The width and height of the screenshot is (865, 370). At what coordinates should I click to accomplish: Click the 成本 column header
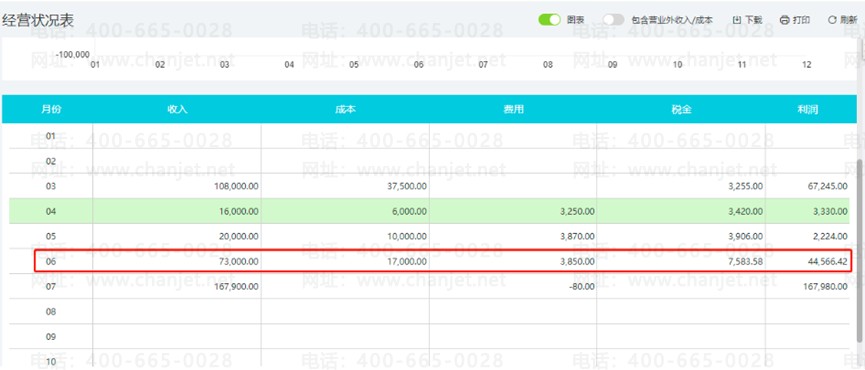click(345, 109)
